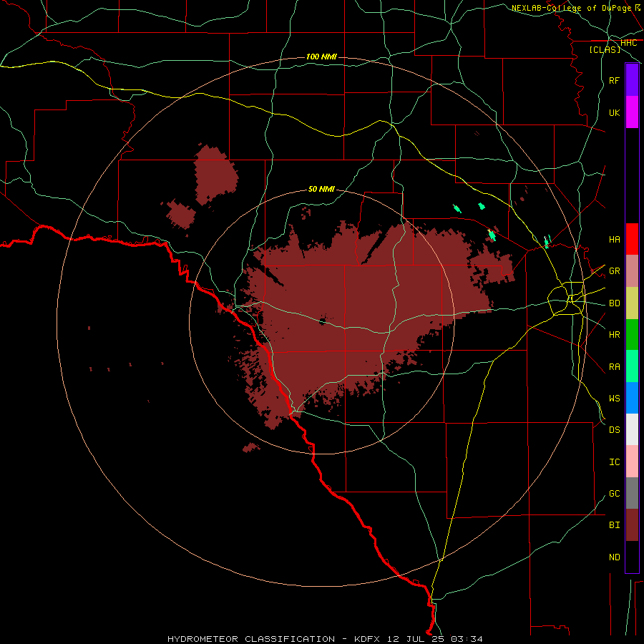Click the radar site black dot at center
This screenshot has width=644, height=644.
[323, 321]
